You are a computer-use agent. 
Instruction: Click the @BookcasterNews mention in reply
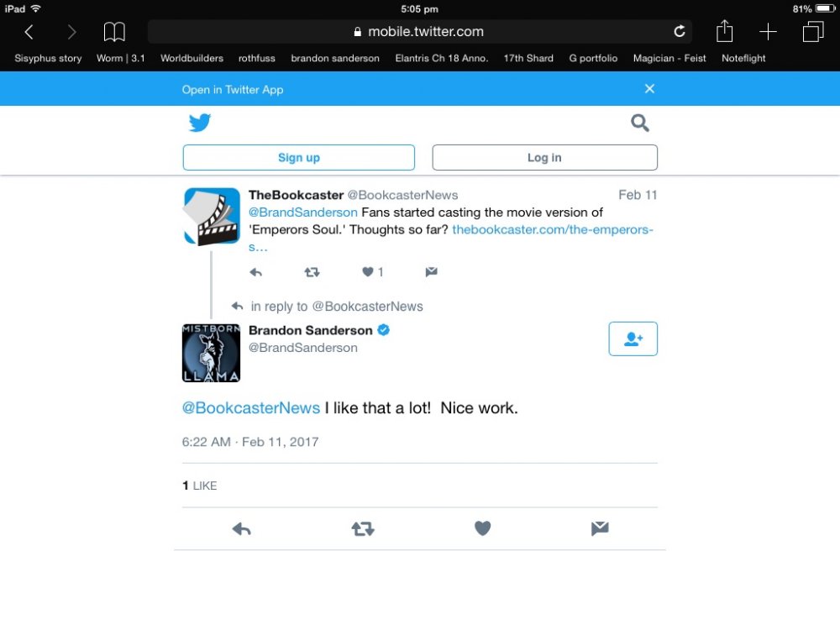coord(250,407)
